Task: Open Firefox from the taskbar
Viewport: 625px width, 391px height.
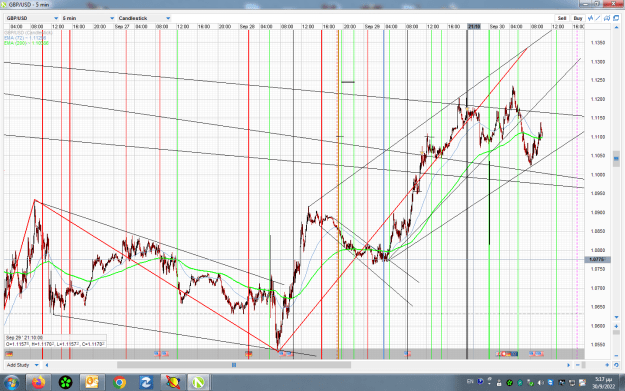Action: (39, 383)
